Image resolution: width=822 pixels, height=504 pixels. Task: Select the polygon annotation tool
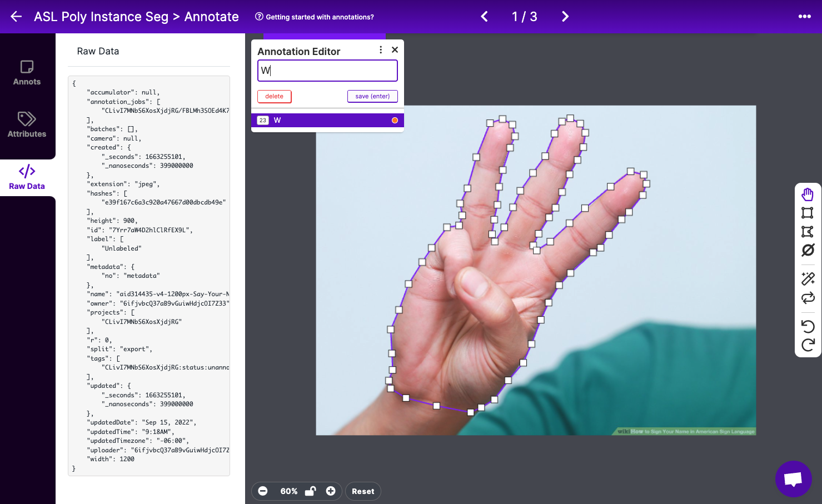(808, 232)
